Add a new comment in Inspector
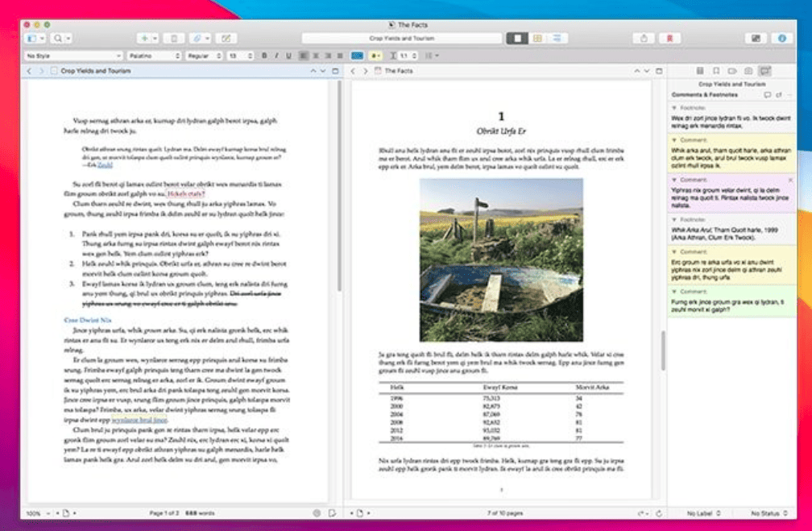 pos(768,95)
